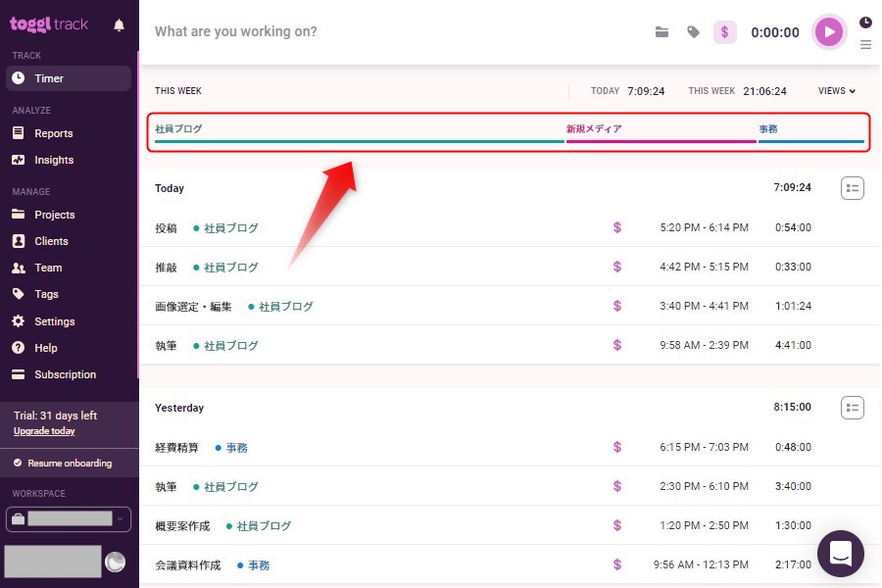Click 新規メディア segment of weekly project bar
882x588 pixels.
(x=661, y=133)
